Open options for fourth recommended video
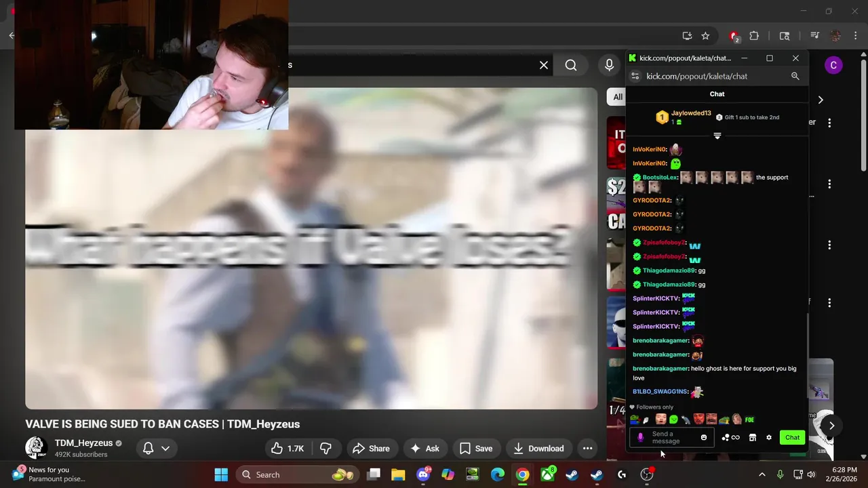868x488 pixels. (829, 302)
